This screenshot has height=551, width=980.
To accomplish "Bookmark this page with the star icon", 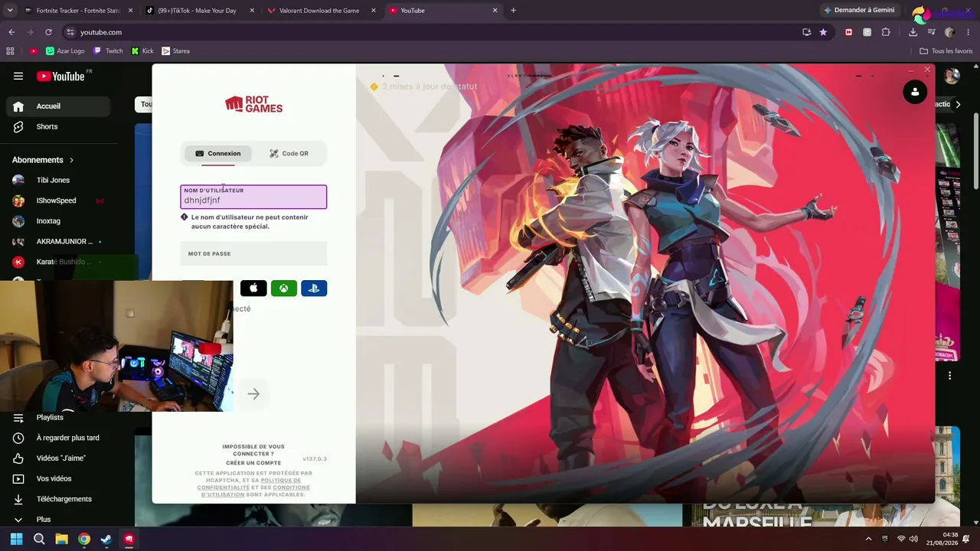I will point(823,32).
